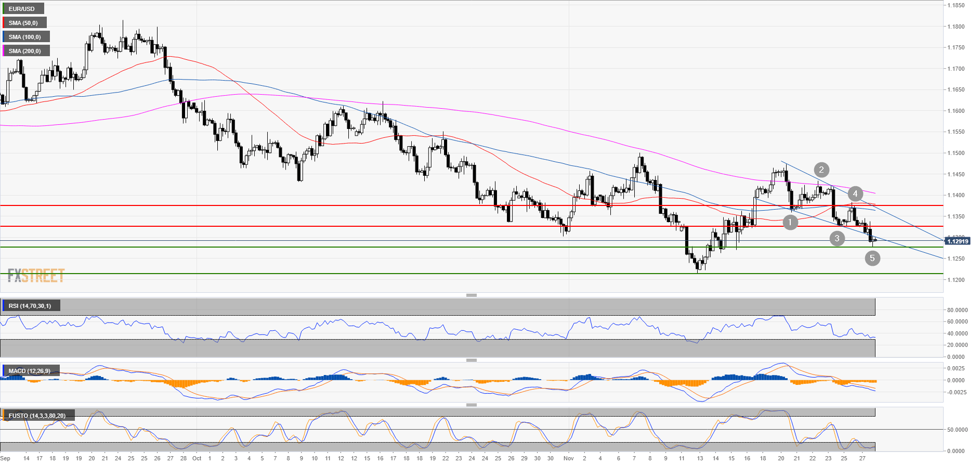Click the current price tag 1.12919
The width and height of the screenshot is (980, 465).
coord(957,241)
